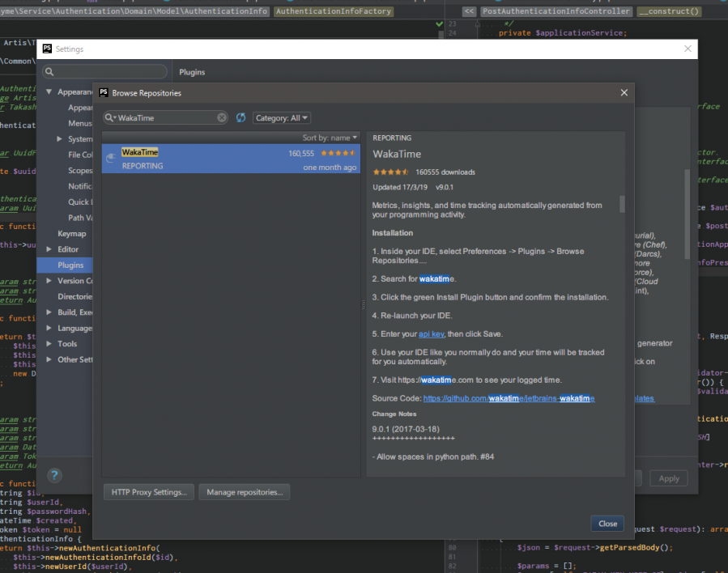Image resolution: width=728 pixels, height=573 pixels.
Task: Click the plugin description scrollbar
Action: 622,204
